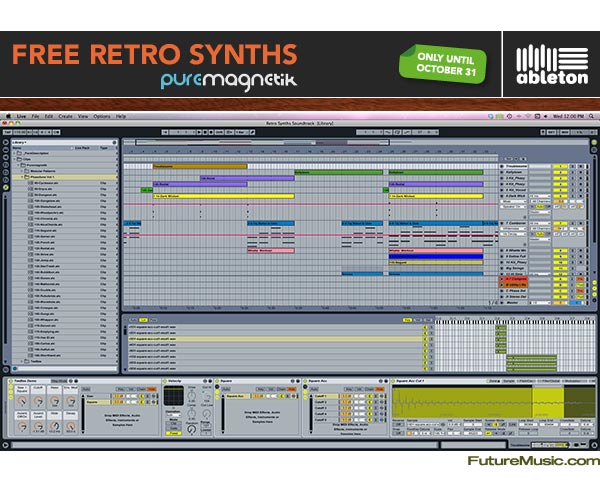Collapse the Phasetone Vol 1 folder
Image resolution: width=600 pixels, height=481 pixels.
(22, 177)
